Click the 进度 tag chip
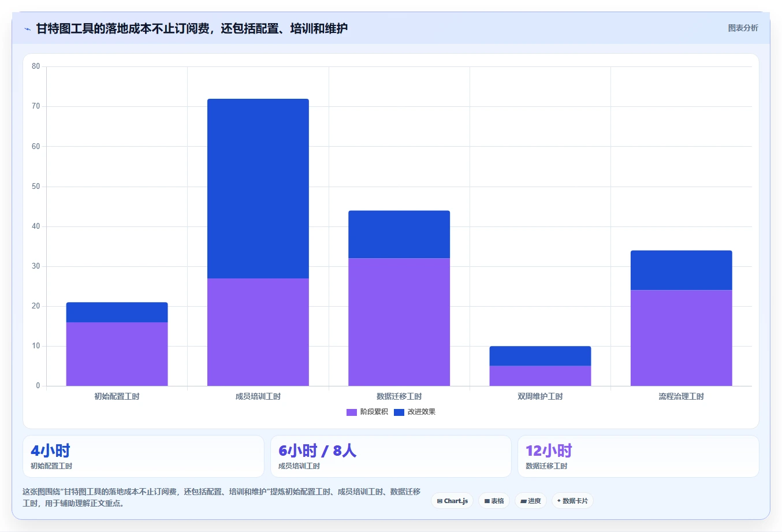Image resolution: width=782 pixels, height=532 pixels. click(530, 501)
